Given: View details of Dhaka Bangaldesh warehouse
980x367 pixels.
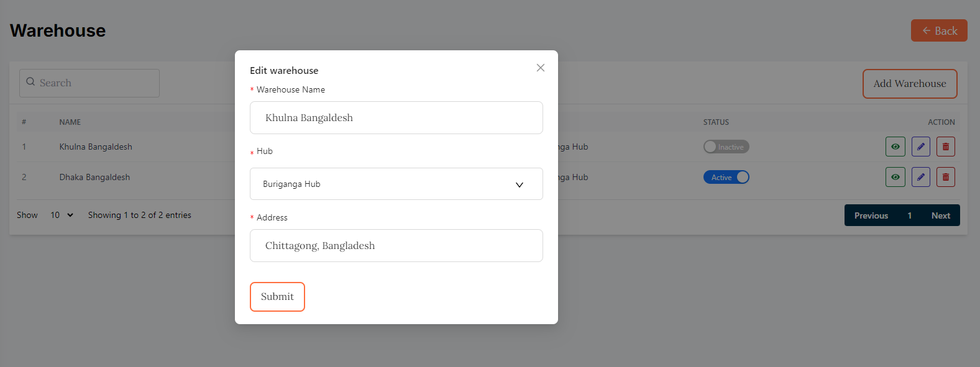Looking at the screenshot, I should pyautogui.click(x=895, y=178).
